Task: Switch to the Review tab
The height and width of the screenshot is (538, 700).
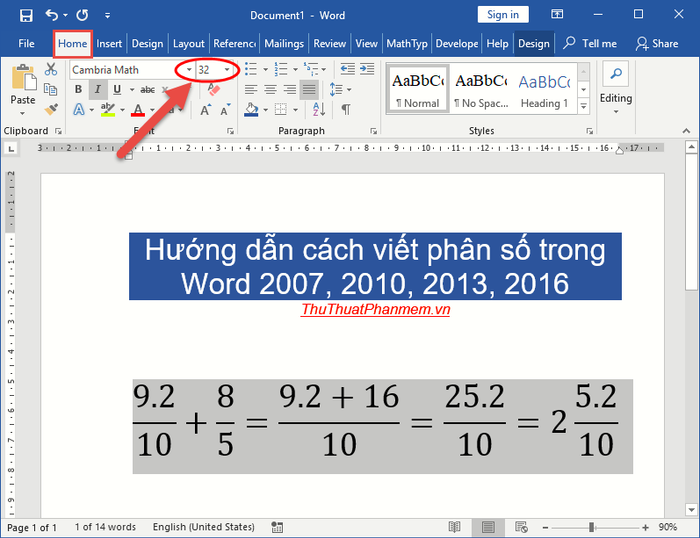Action: (329, 44)
